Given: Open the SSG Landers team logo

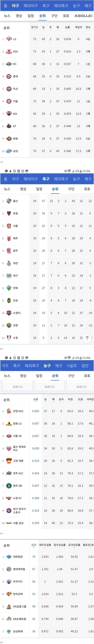Looking at the screenshot, I should pos(9,52).
